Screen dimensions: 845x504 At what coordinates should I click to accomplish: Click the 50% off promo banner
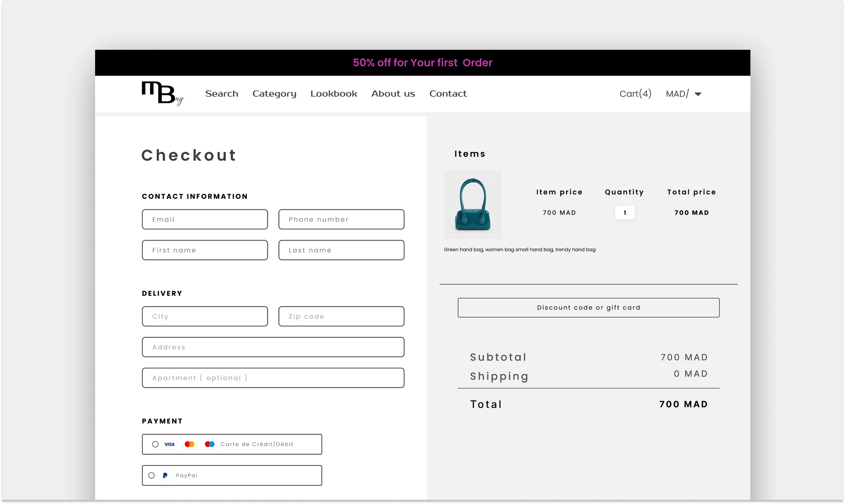tap(422, 63)
